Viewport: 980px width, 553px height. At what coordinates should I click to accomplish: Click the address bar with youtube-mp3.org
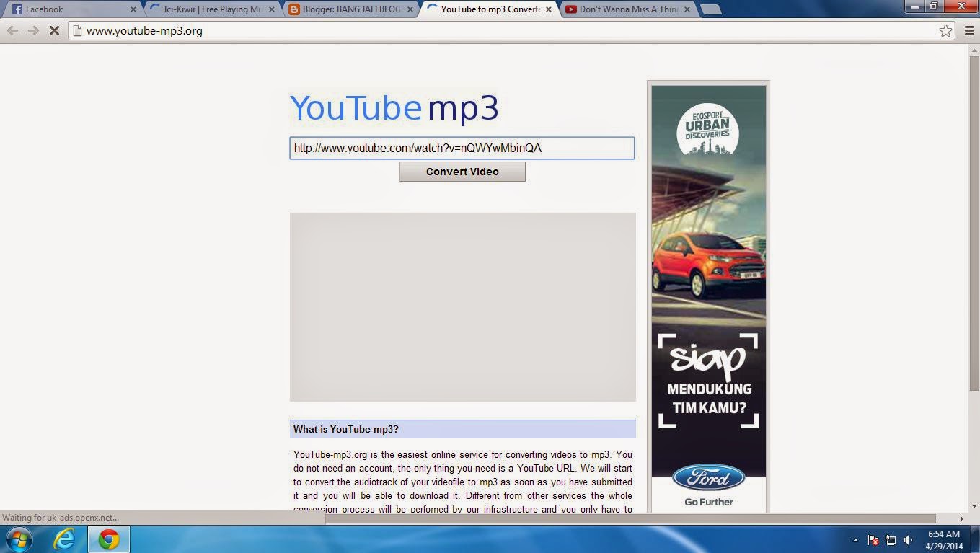(x=512, y=31)
